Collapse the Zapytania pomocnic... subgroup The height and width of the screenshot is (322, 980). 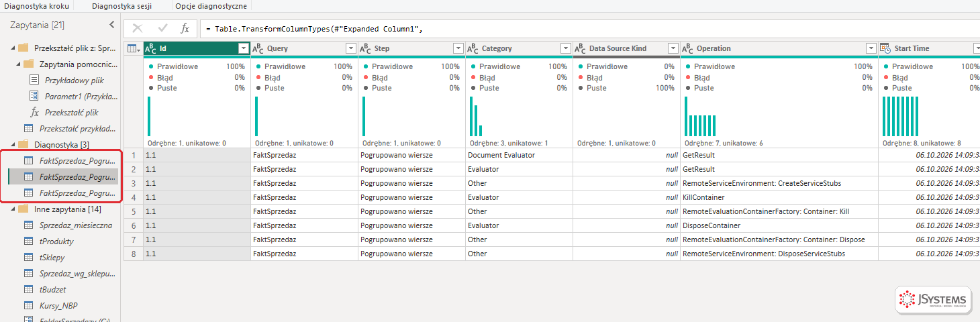tap(17, 64)
